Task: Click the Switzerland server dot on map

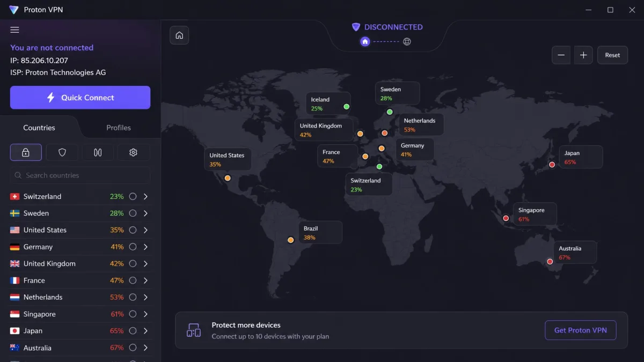Action: [379, 167]
